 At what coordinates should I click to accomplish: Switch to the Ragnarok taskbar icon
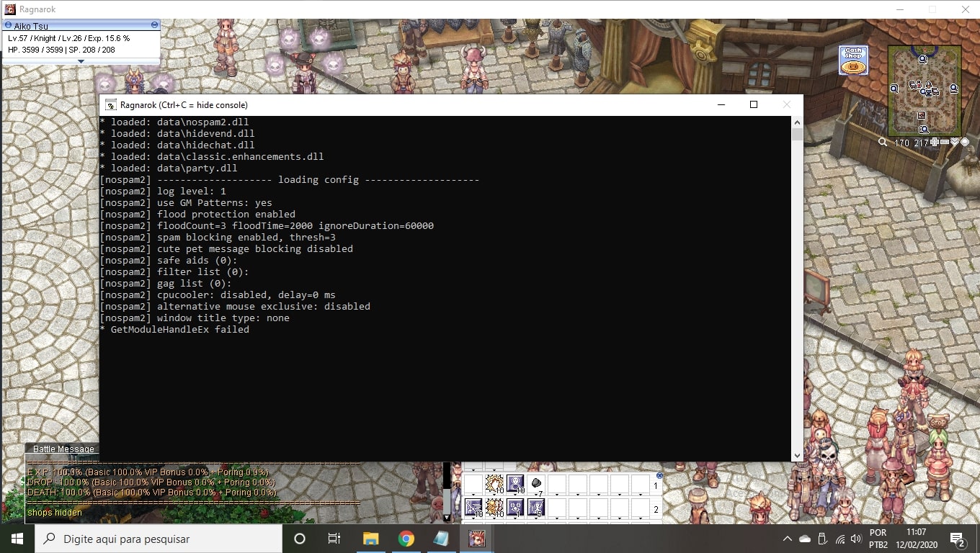pos(476,539)
